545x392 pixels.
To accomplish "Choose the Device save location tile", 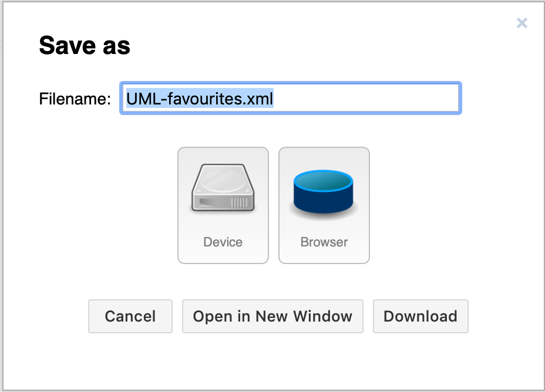I will pyautogui.click(x=223, y=205).
